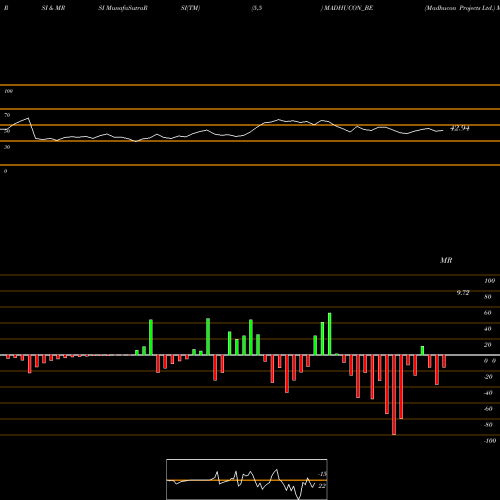Click the RSI value label 42.94

tap(460, 128)
